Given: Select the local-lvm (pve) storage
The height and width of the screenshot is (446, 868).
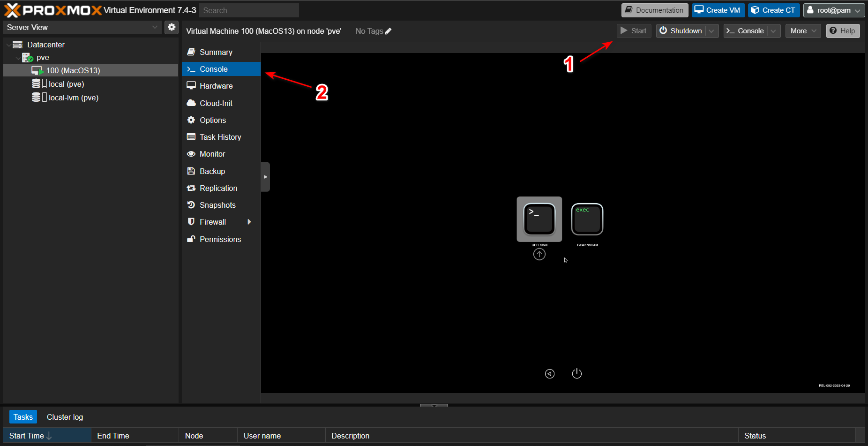Looking at the screenshot, I should click(x=73, y=98).
